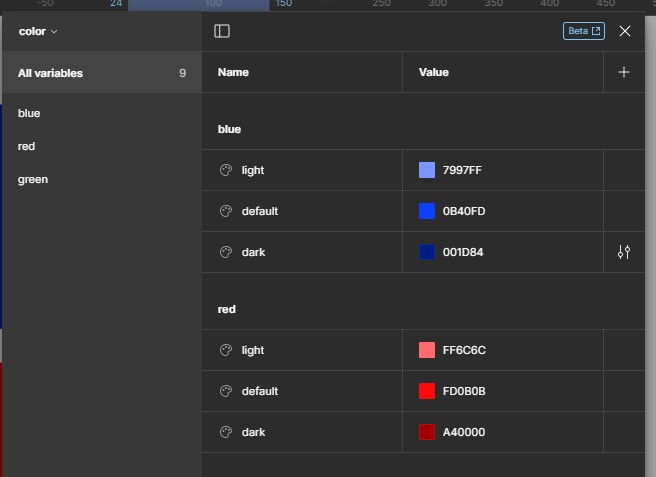Click the plus icon to add mode
The height and width of the screenshot is (477, 656).
pos(624,72)
